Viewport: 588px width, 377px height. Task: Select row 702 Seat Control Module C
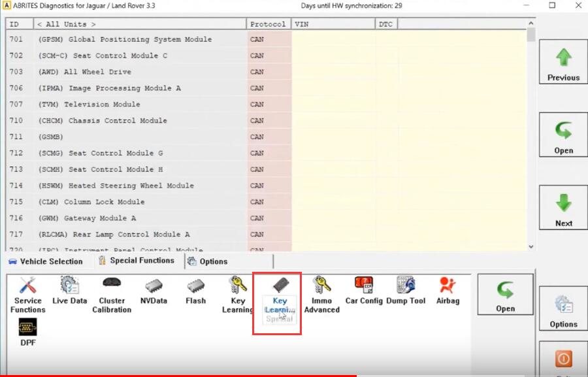[x=266, y=56]
